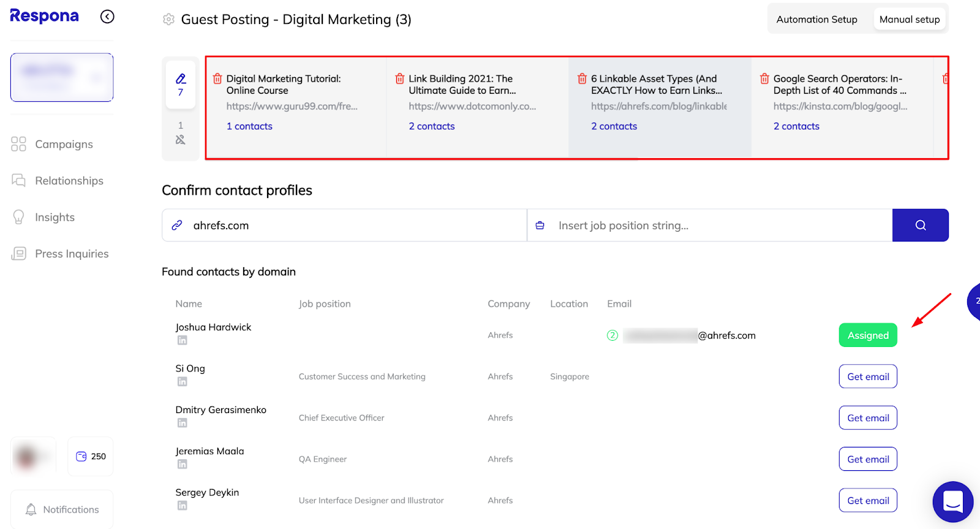
Task: Collapse the sidebar with the back arrow icon
Action: (x=107, y=17)
